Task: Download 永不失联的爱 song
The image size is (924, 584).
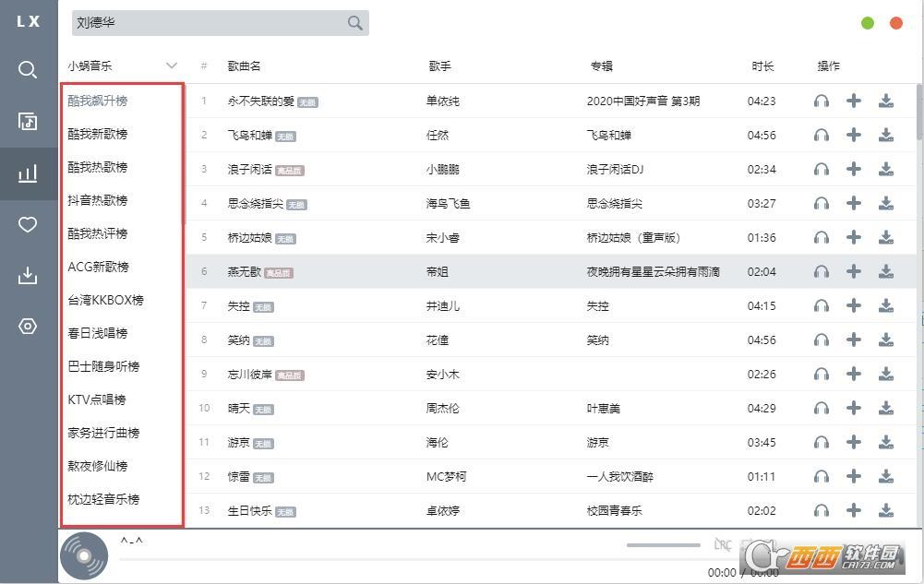Action: [886, 101]
